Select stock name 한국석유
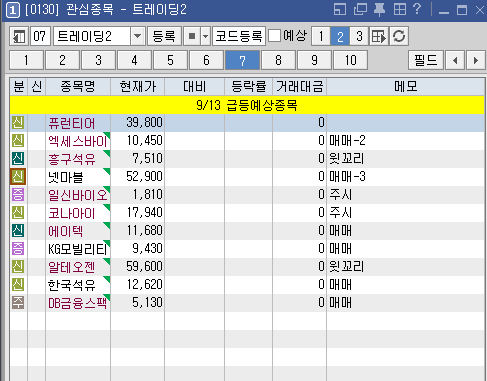Viewport: 487px width, 381px height. (x=72, y=285)
